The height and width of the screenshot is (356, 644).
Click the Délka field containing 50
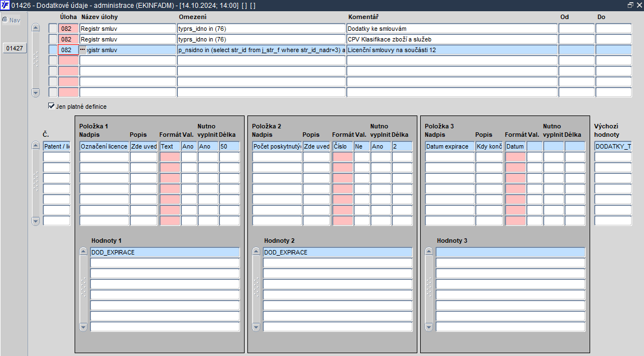[229, 146]
